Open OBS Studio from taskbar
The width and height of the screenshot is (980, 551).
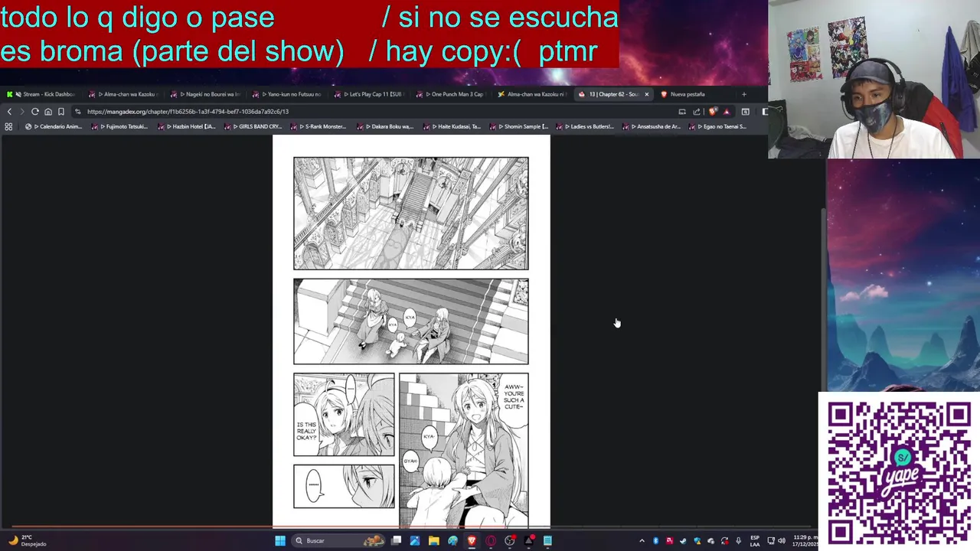510,541
